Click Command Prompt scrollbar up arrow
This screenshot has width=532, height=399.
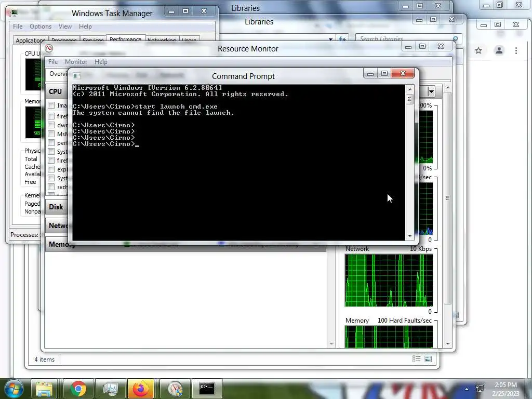tap(409, 89)
